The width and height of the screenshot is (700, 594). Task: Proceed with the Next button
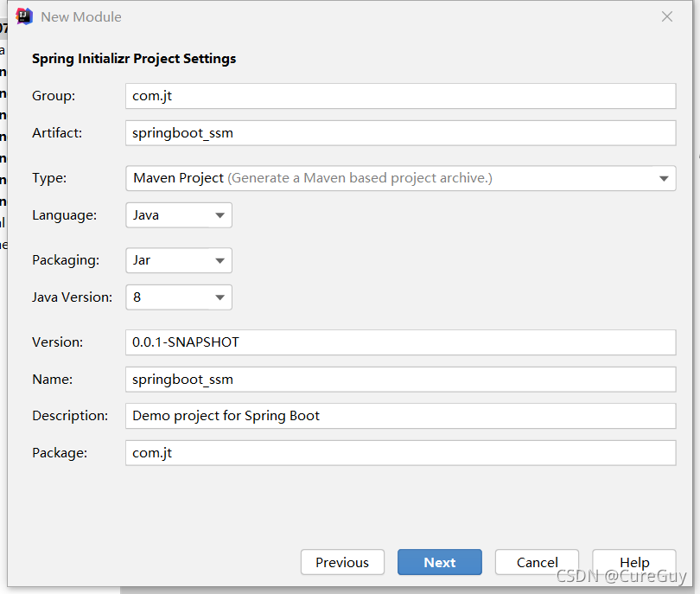tap(440, 562)
